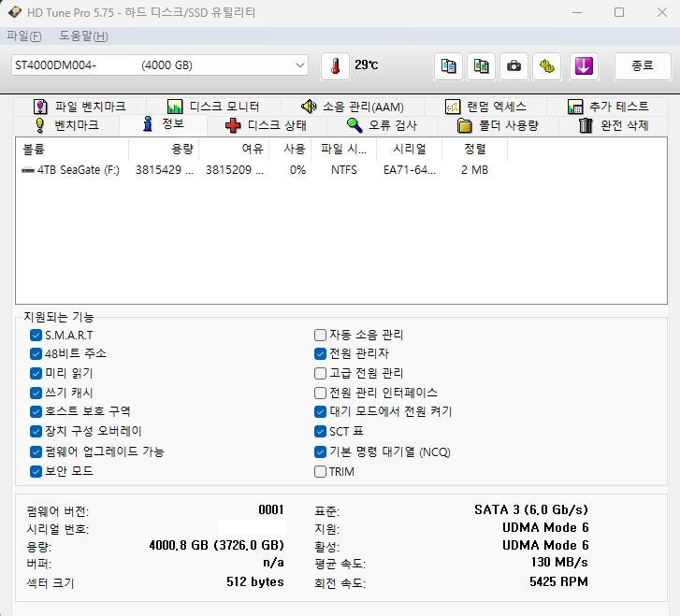Click the SATA 3 (6.0 Gb/s) value
This screenshot has width=680, height=616.
pyautogui.click(x=531, y=509)
